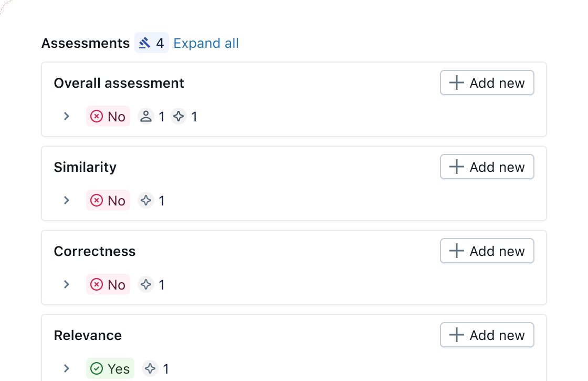Image resolution: width=588 pixels, height=381 pixels.
Task: Click the sparkle AI icon on Correctness
Action: (145, 284)
